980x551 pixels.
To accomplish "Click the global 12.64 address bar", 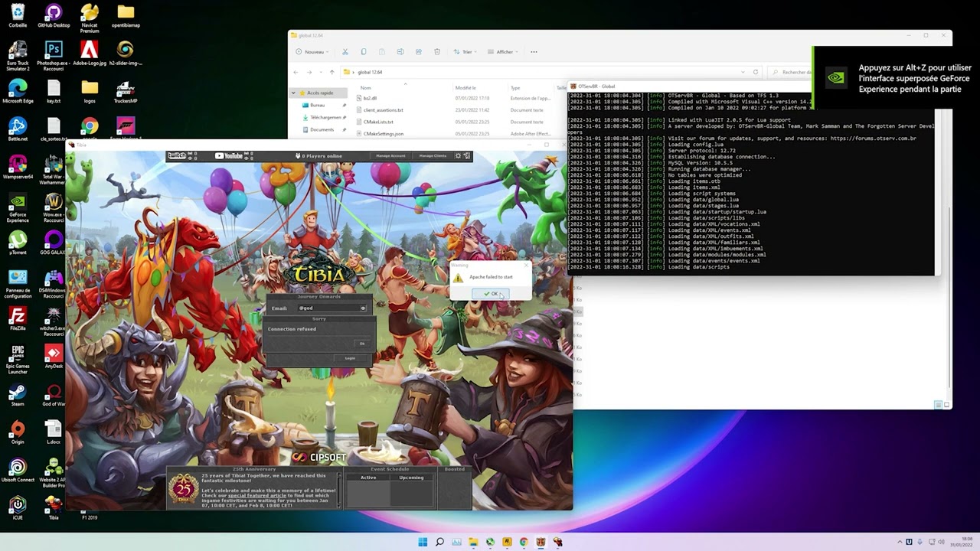I will coord(551,72).
